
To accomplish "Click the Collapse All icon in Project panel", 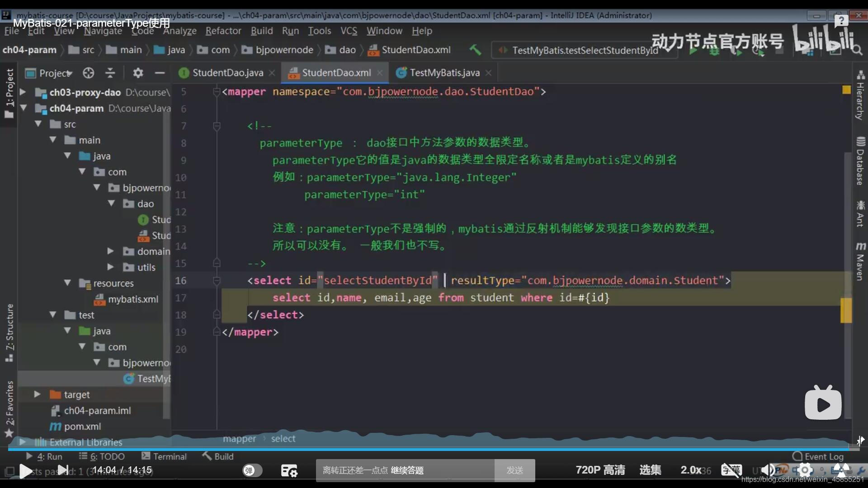I will [110, 73].
